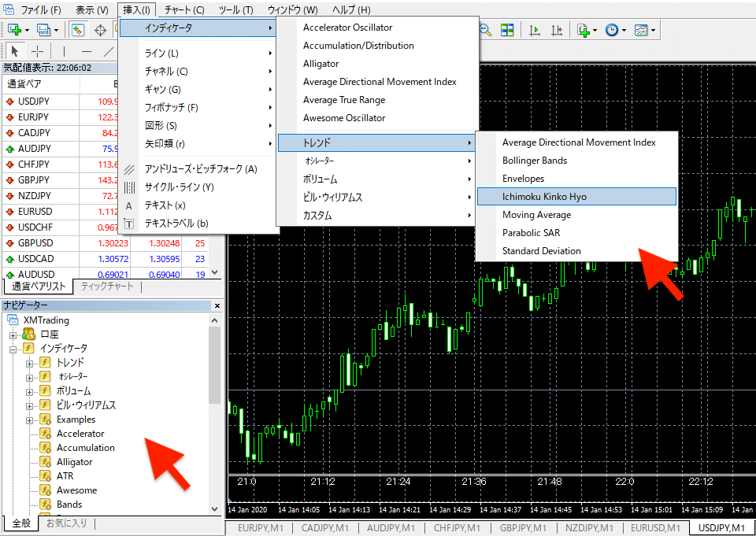Viewport: 756px width, 536px height.
Task: Switch to the ティックチャート tab
Action: click(107, 286)
